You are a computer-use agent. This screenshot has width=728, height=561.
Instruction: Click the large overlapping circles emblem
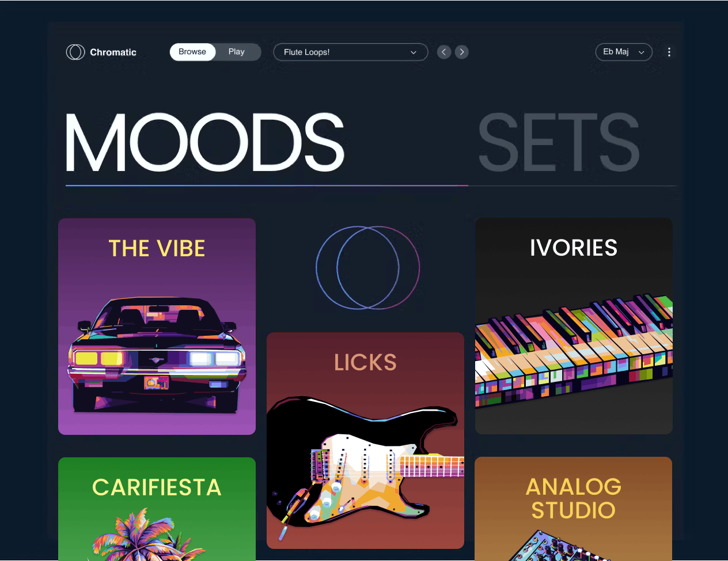[x=367, y=267]
